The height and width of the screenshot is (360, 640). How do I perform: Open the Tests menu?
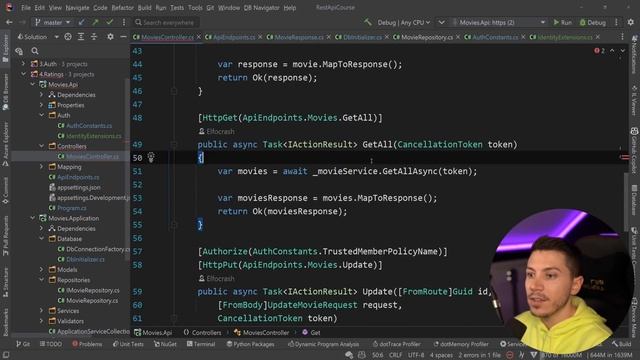pos(177,7)
